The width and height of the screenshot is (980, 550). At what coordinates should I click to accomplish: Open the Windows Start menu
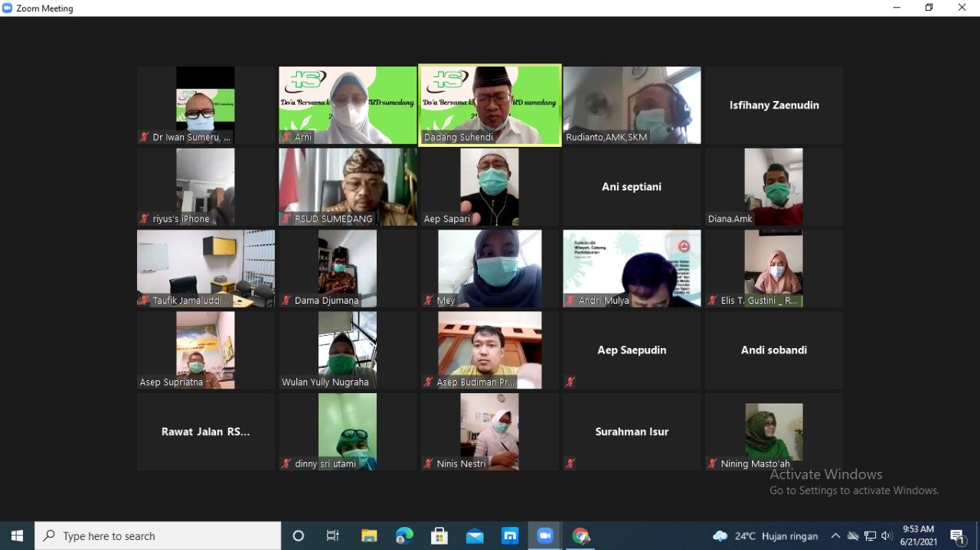(17, 536)
